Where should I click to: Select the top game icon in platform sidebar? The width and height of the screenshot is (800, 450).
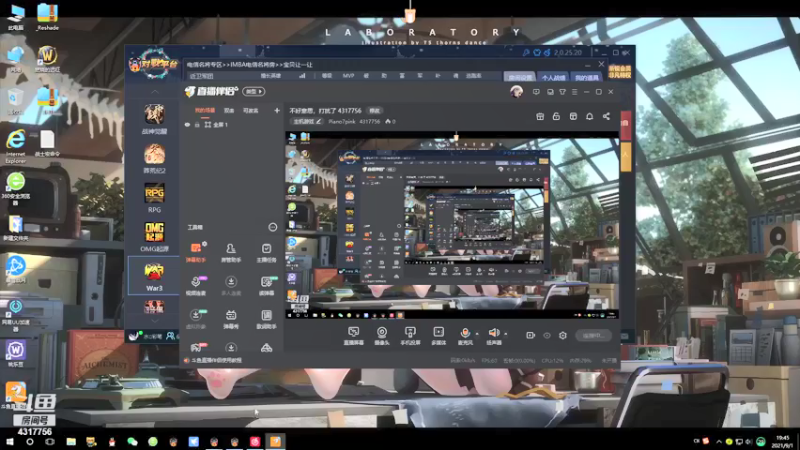coord(154,119)
